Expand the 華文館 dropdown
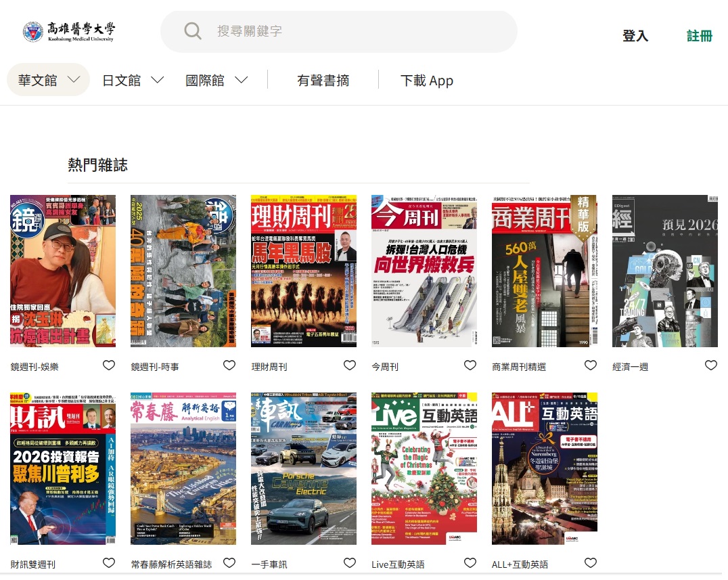The height and width of the screenshot is (580, 728). (x=49, y=81)
